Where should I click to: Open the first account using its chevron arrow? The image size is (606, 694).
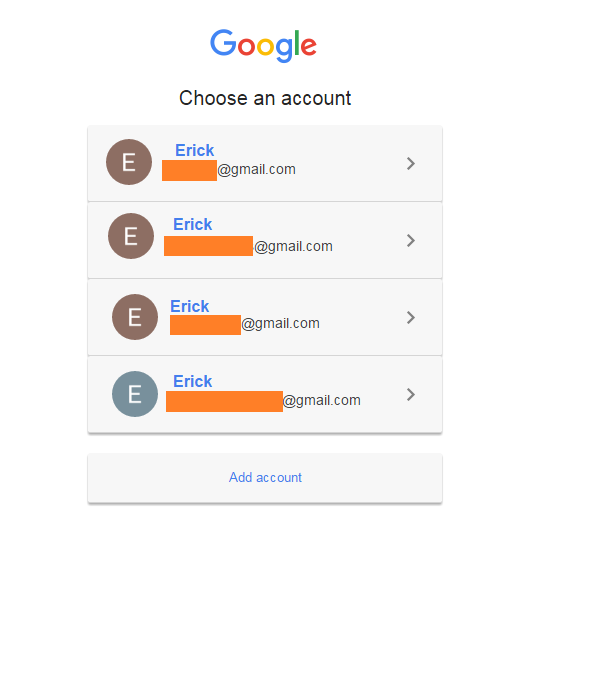(x=411, y=163)
